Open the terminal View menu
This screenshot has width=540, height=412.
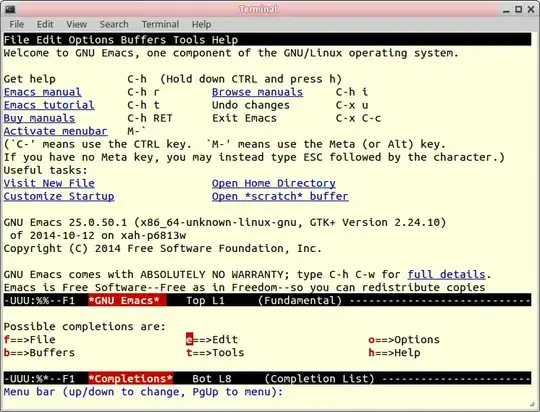76,24
